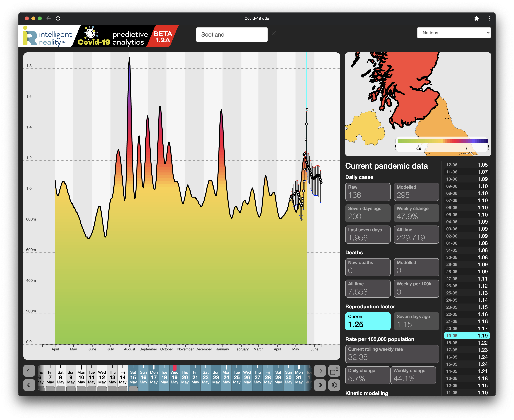Viewport: 514px width, 420px height.
Task: Select the 01-06 row showing 1.08
Action: [467, 243]
